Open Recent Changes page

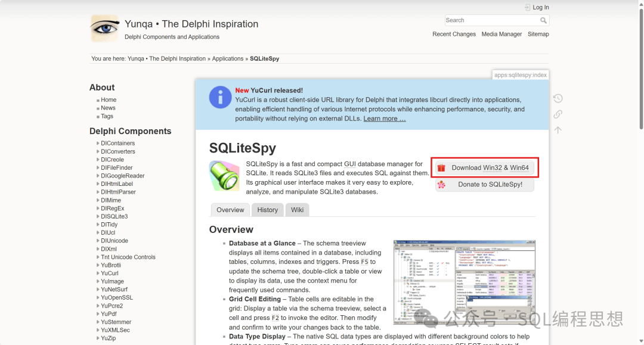(x=454, y=34)
